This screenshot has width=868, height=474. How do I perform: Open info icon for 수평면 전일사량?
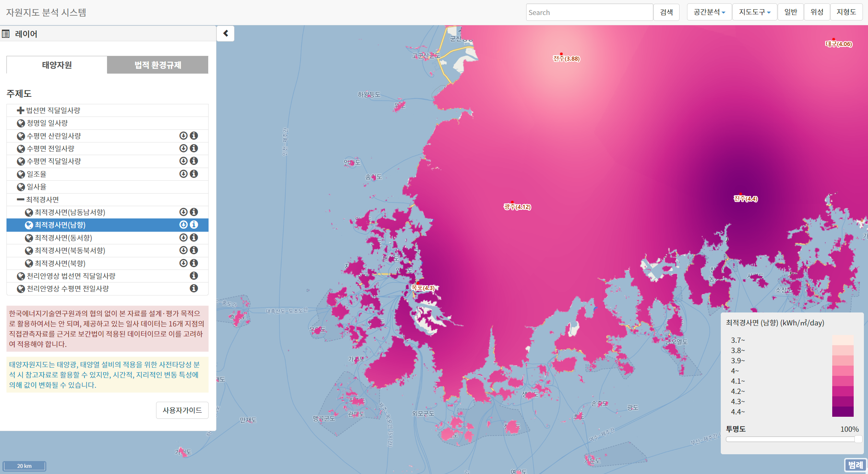coord(194,148)
